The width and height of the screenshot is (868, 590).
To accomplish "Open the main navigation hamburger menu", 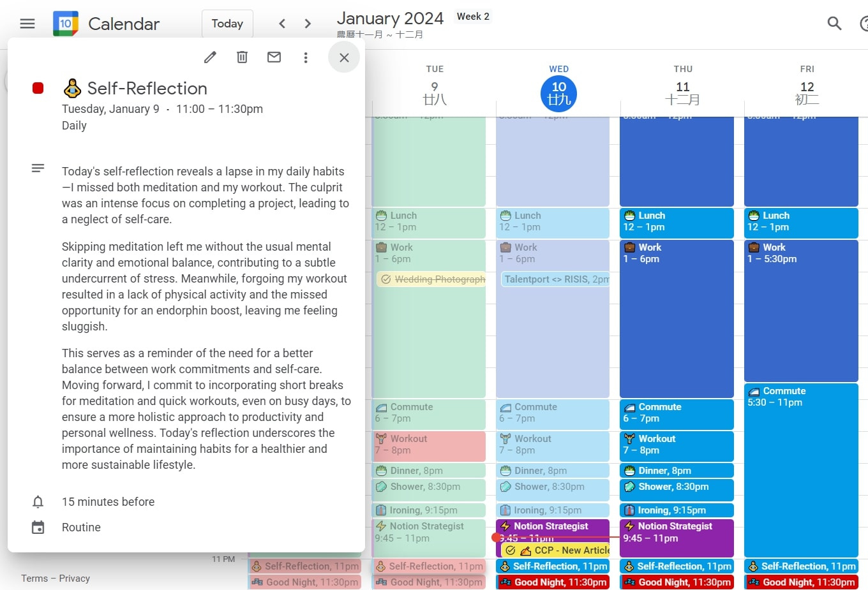I will click(x=27, y=24).
